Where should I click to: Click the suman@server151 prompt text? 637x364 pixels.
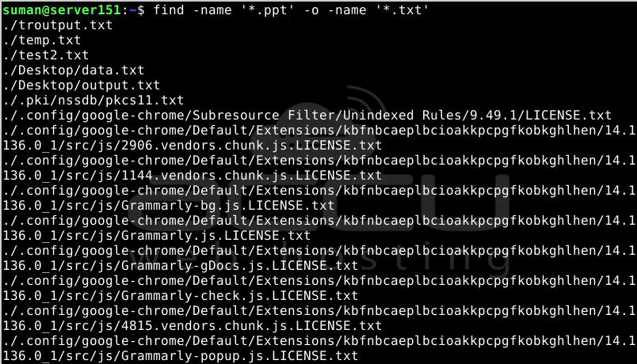click(62, 9)
